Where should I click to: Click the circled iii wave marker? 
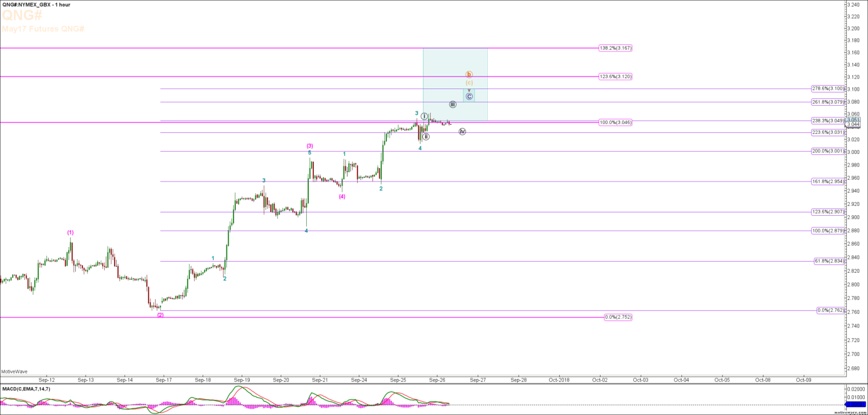point(452,104)
